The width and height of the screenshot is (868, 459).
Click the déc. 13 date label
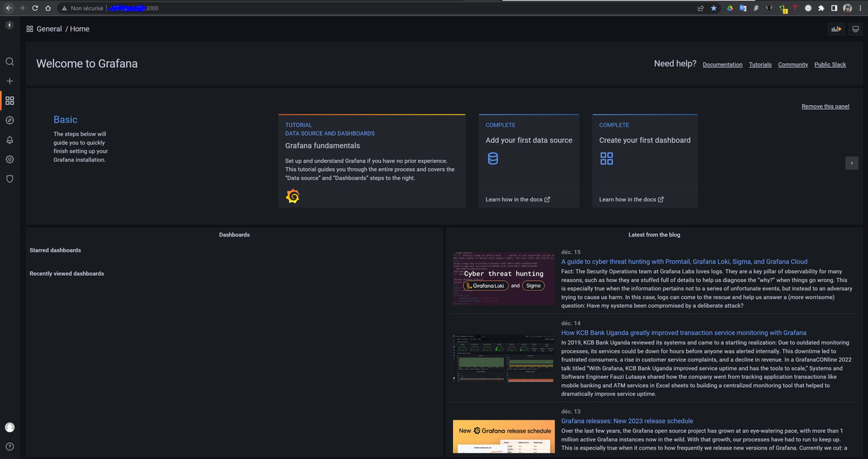(x=571, y=412)
